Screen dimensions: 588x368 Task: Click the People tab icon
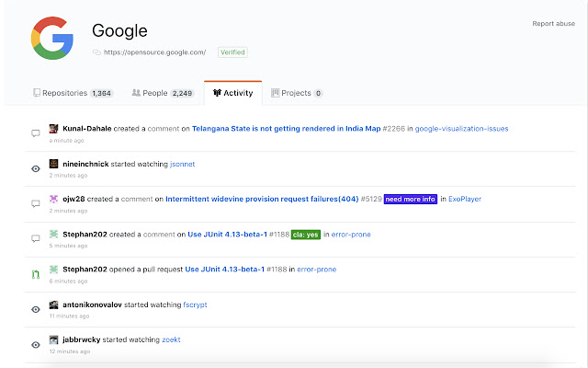[x=136, y=92]
